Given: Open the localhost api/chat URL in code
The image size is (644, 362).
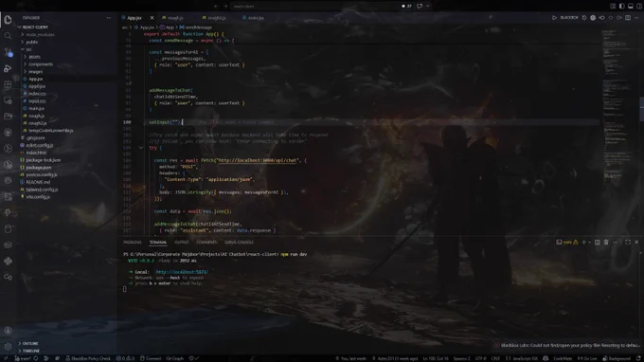Looking at the screenshot, I should point(257,161).
